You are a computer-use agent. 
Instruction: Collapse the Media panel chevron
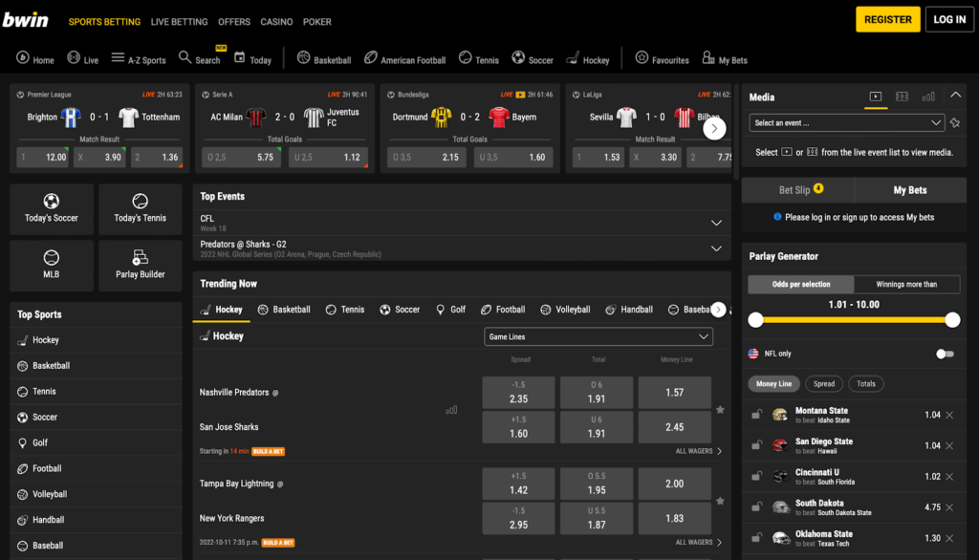coord(955,95)
